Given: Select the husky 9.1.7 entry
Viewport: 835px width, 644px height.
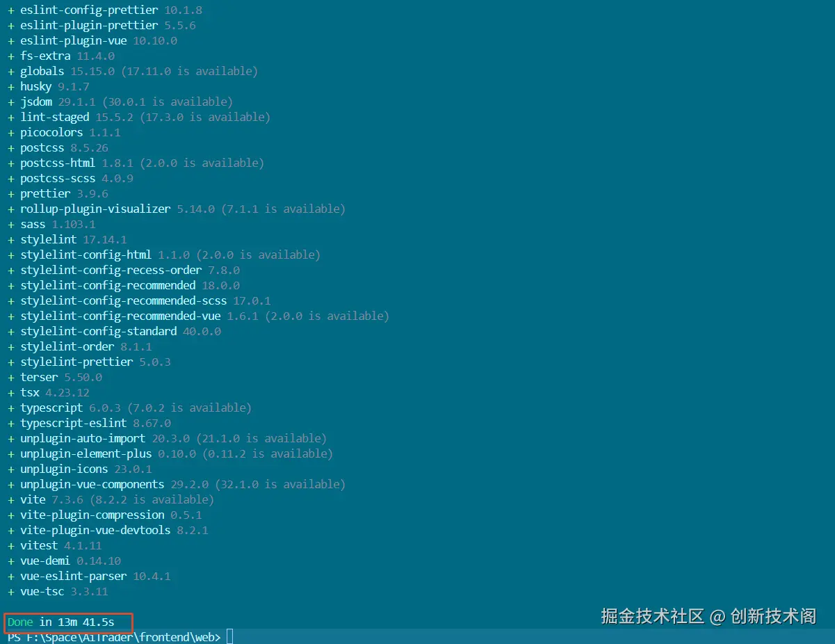Looking at the screenshot, I should pyautogui.click(x=49, y=87).
